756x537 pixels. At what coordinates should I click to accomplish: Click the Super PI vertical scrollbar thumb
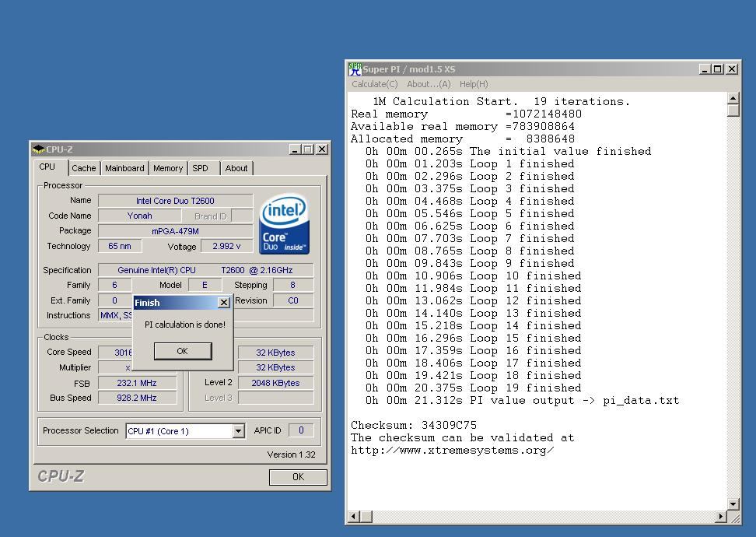[x=733, y=111]
